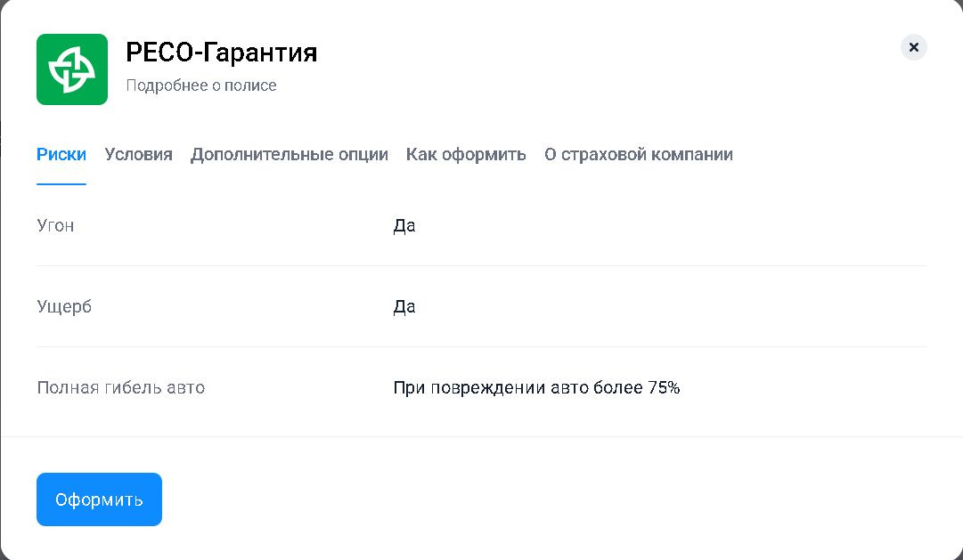
Task: Click the Да value beside Ущерб
Action: (x=404, y=307)
